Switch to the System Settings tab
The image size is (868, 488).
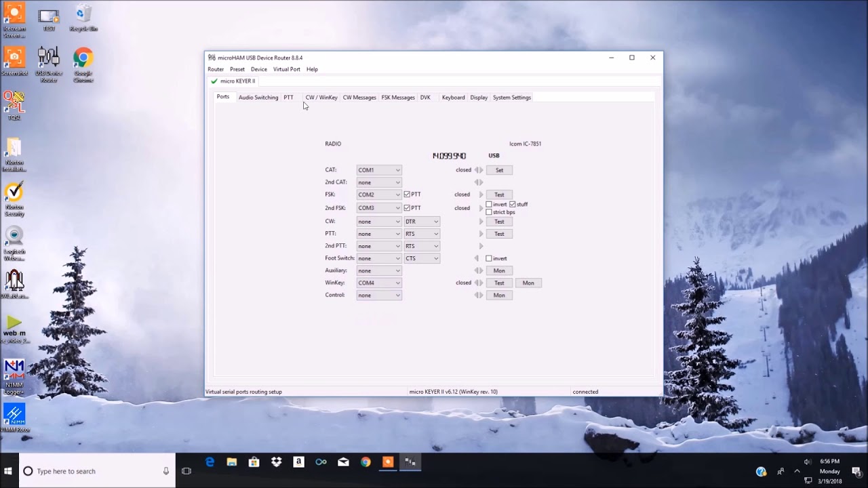tap(512, 98)
